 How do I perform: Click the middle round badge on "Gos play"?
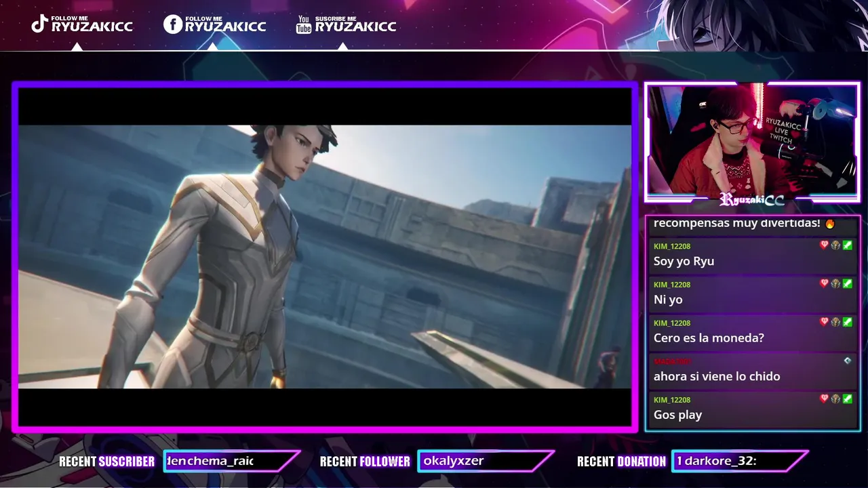(835, 399)
